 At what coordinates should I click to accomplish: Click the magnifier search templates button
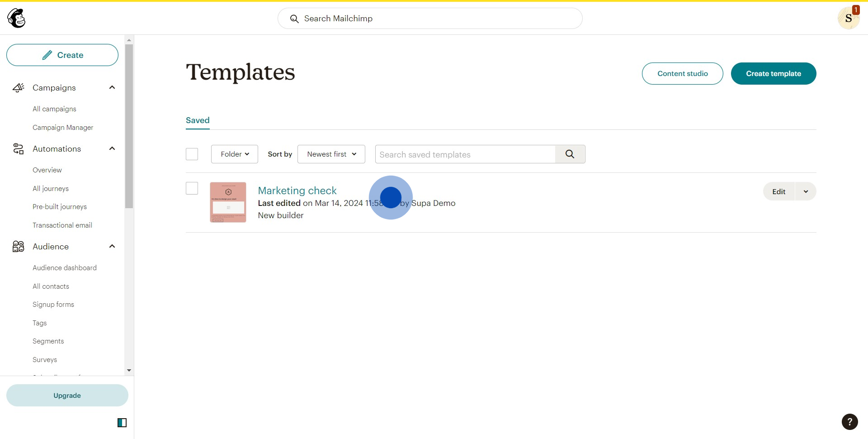click(570, 154)
